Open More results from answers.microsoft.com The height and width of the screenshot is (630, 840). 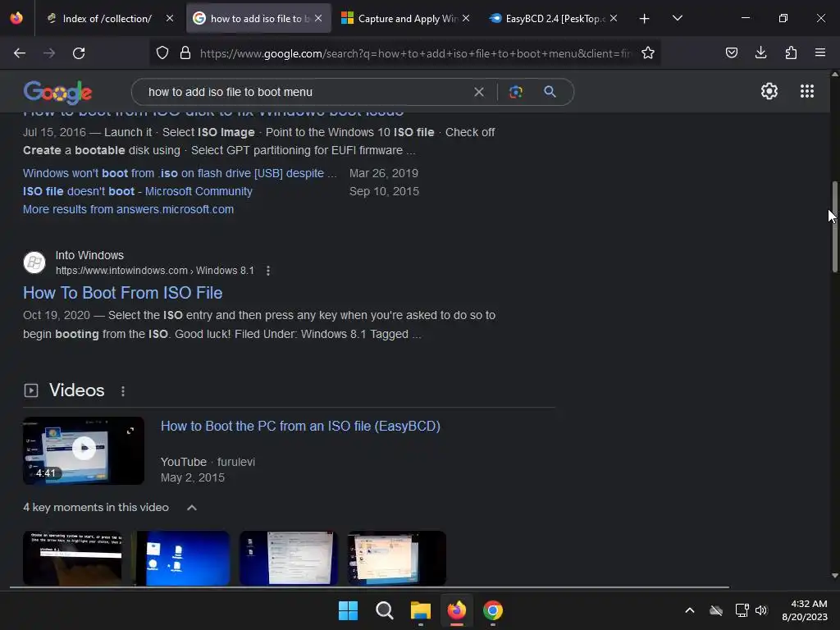pos(128,209)
